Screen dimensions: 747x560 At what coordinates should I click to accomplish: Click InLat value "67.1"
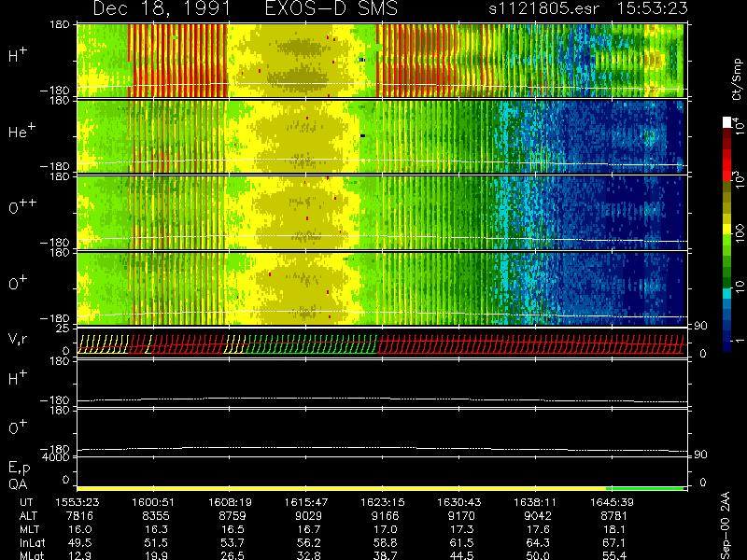click(614, 542)
